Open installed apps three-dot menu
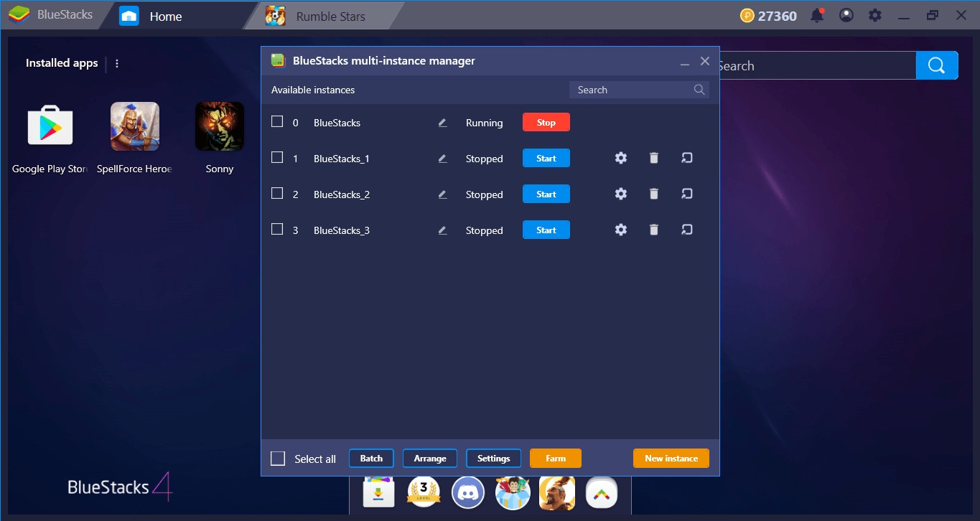Image resolution: width=980 pixels, height=521 pixels. pyautogui.click(x=117, y=63)
